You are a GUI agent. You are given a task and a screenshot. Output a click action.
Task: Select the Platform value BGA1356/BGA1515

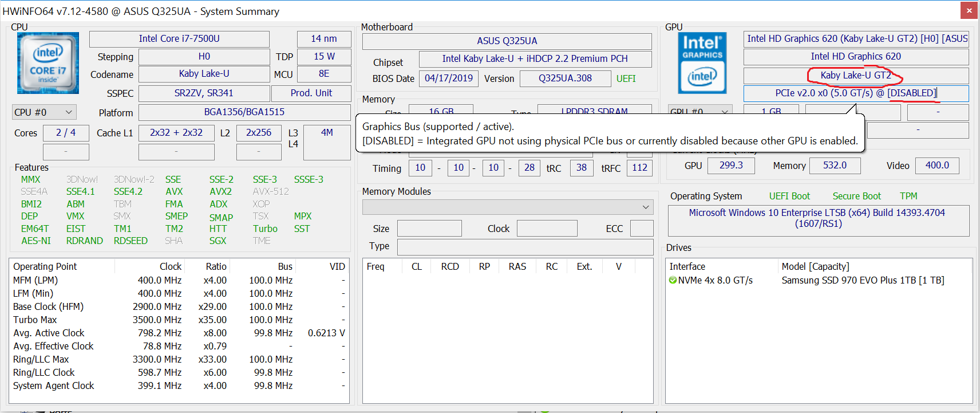244,112
